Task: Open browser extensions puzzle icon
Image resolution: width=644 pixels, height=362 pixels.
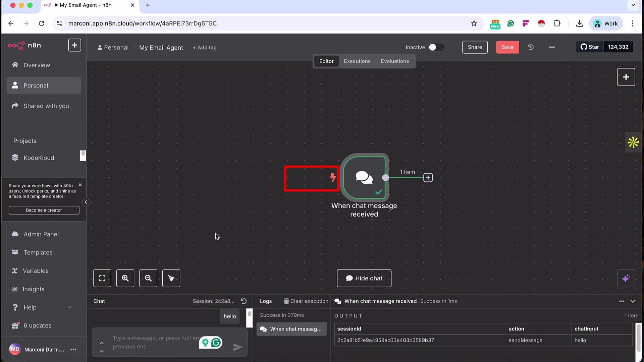Action: tap(557, 23)
